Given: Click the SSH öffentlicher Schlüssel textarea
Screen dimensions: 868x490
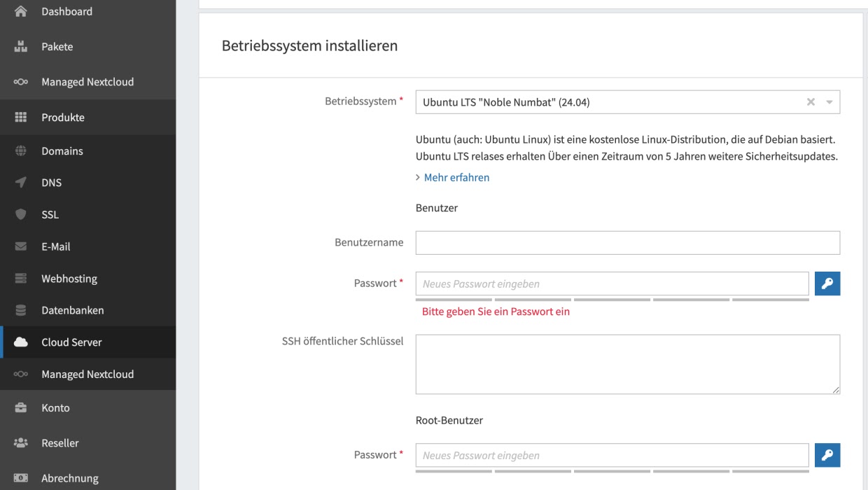Looking at the screenshot, I should [627, 364].
